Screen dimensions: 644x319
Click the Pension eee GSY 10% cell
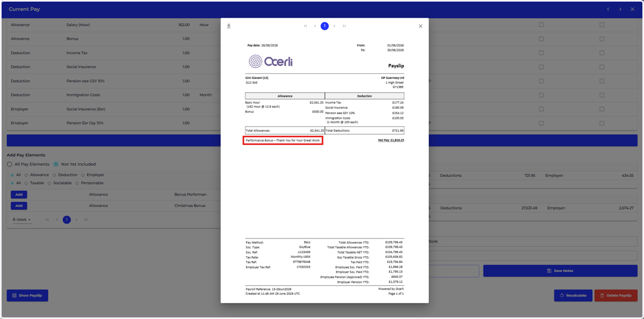pyautogui.click(x=86, y=81)
